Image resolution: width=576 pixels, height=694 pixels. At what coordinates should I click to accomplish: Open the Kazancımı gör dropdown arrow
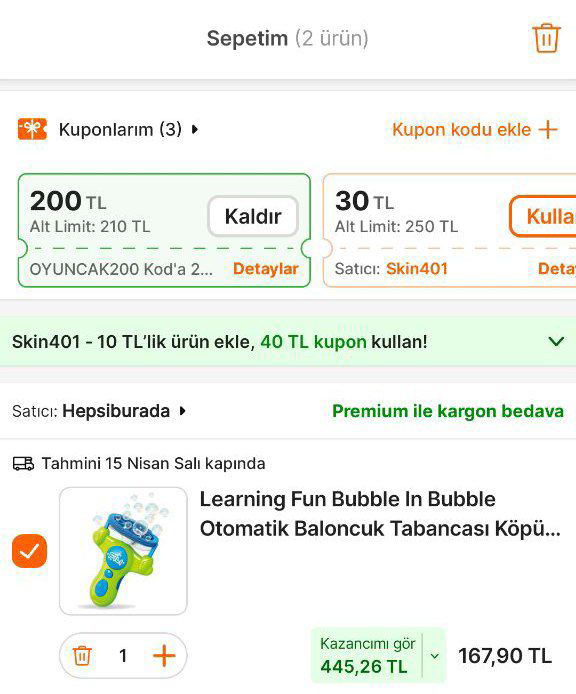pyautogui.click(x=435, y=656)
